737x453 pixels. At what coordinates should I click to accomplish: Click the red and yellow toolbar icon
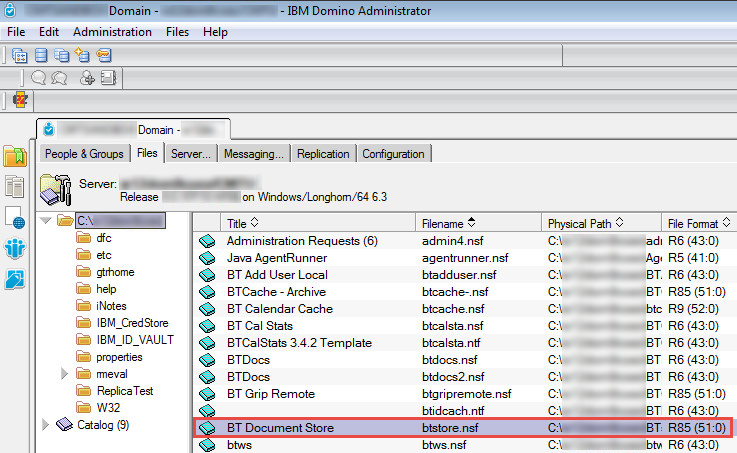pyautogui.click(x=20, y=100)
